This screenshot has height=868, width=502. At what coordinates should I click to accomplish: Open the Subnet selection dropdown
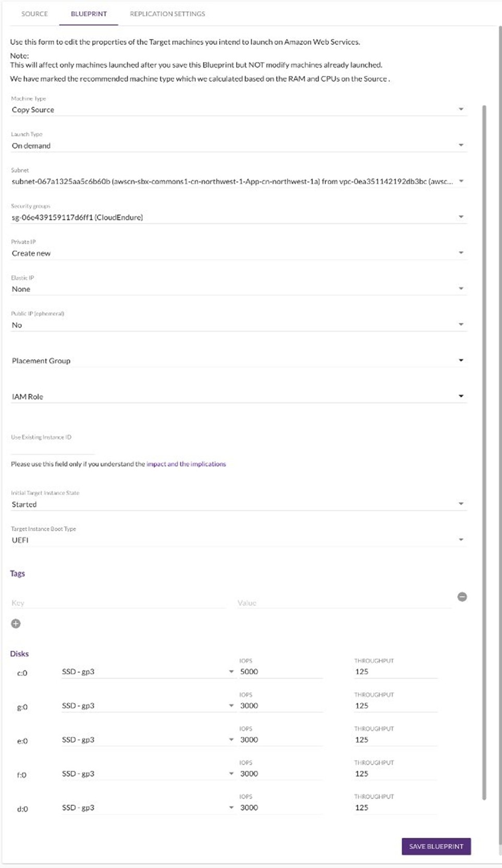click(x=238, y=181)
